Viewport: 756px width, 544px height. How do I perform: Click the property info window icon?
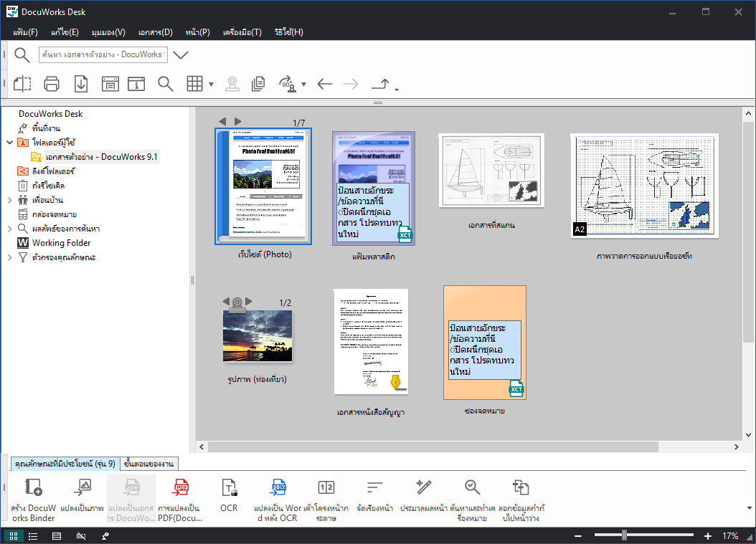[x=136, y=84]
